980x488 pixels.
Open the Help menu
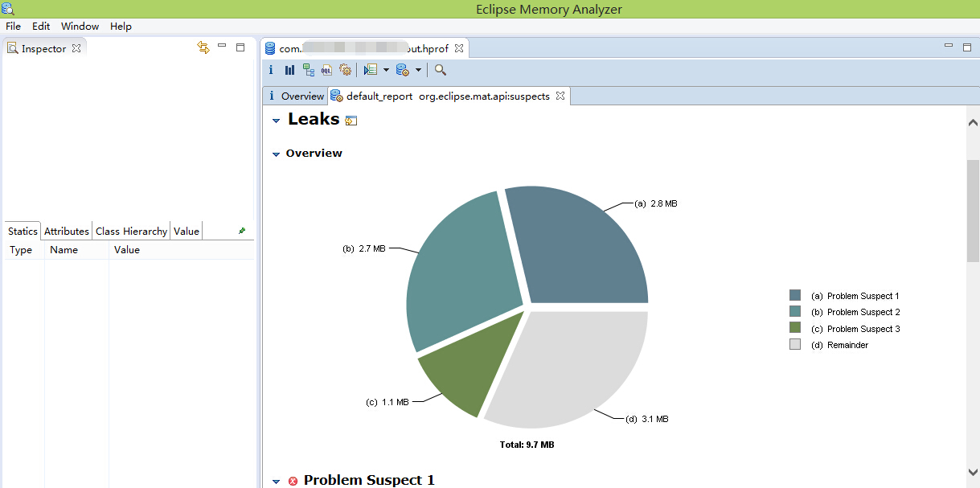tap(121, 26)
